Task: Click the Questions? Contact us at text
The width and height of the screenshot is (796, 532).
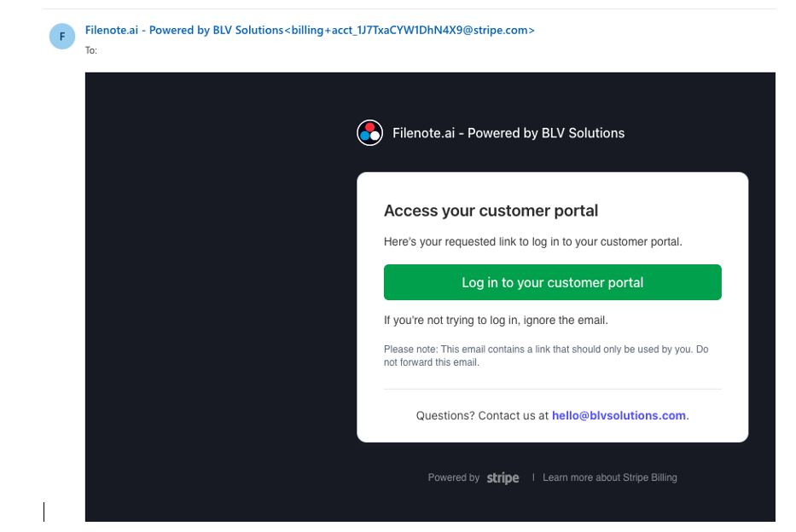Action: 482,416
